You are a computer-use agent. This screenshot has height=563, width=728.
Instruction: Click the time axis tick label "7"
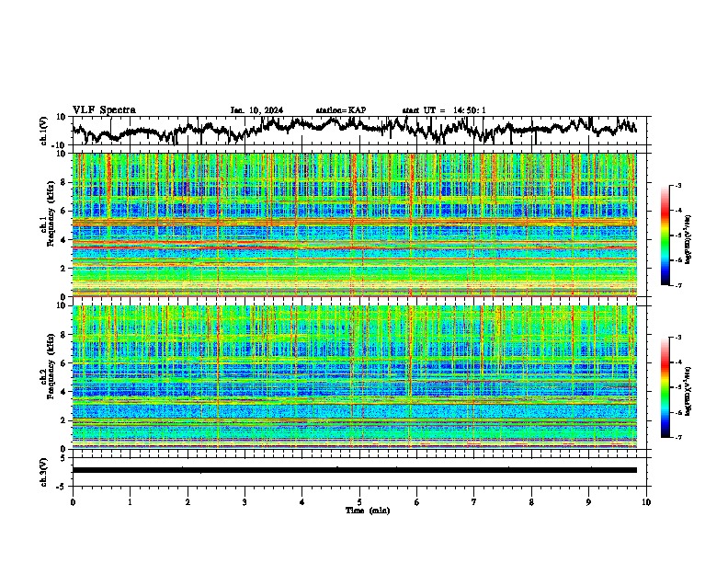(x=474, y=502)
